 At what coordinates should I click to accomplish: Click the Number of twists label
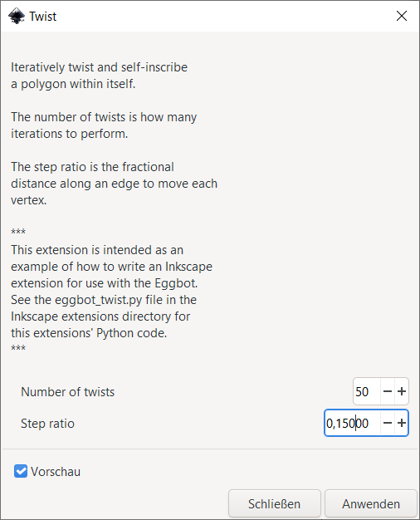tap(67, 391)
